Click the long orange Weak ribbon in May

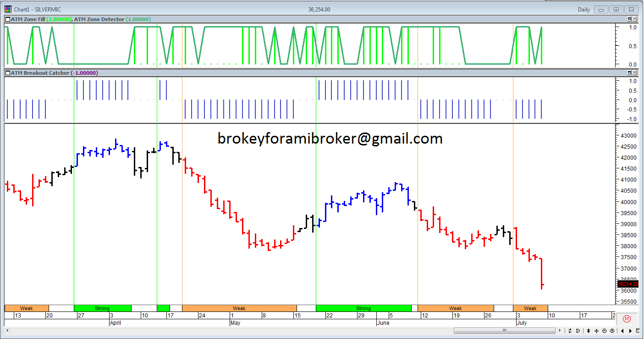coord(239,308)
